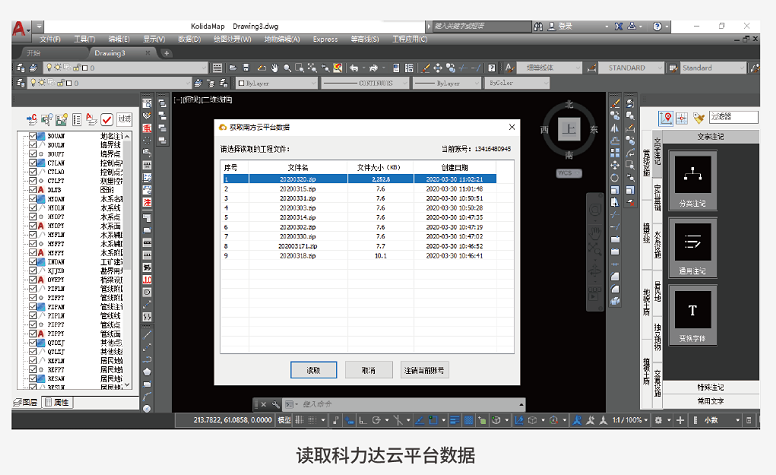776x475 pixels.
Task: Click the red checkmark icon in layer panel
Action: tap(106, 119)
